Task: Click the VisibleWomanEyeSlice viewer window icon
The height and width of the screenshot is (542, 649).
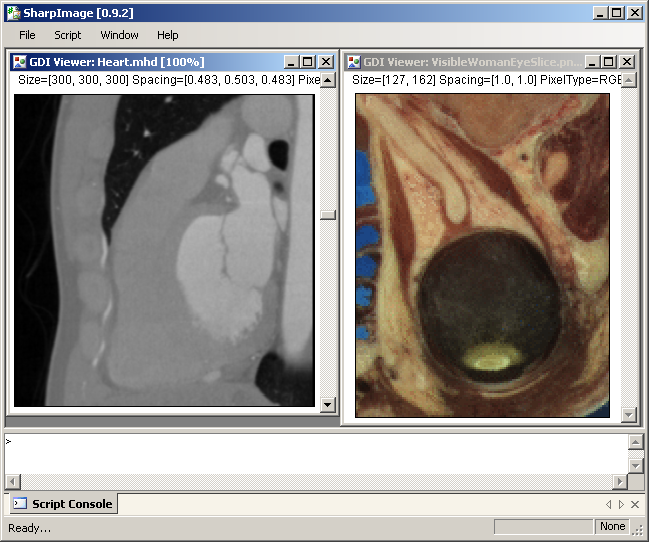Action: point(354,62)
